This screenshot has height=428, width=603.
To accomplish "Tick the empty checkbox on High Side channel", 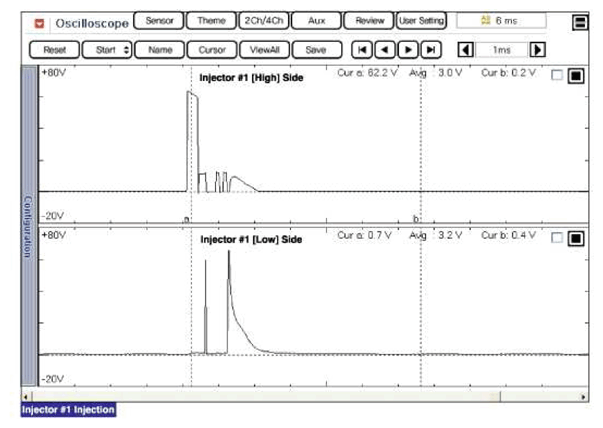I will 557,76.
